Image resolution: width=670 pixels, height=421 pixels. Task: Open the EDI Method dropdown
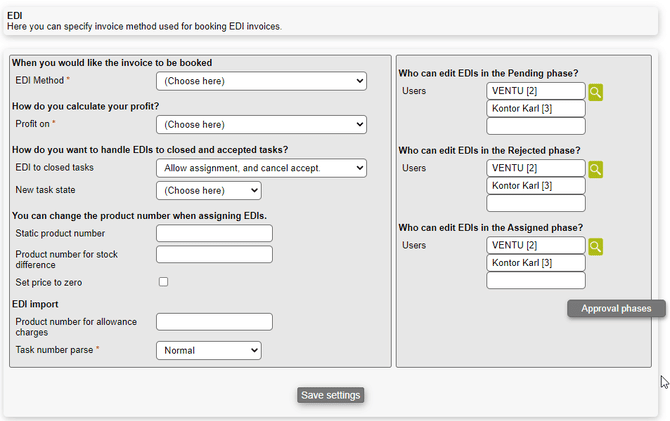pyautogui.click(x=262, y=80)
